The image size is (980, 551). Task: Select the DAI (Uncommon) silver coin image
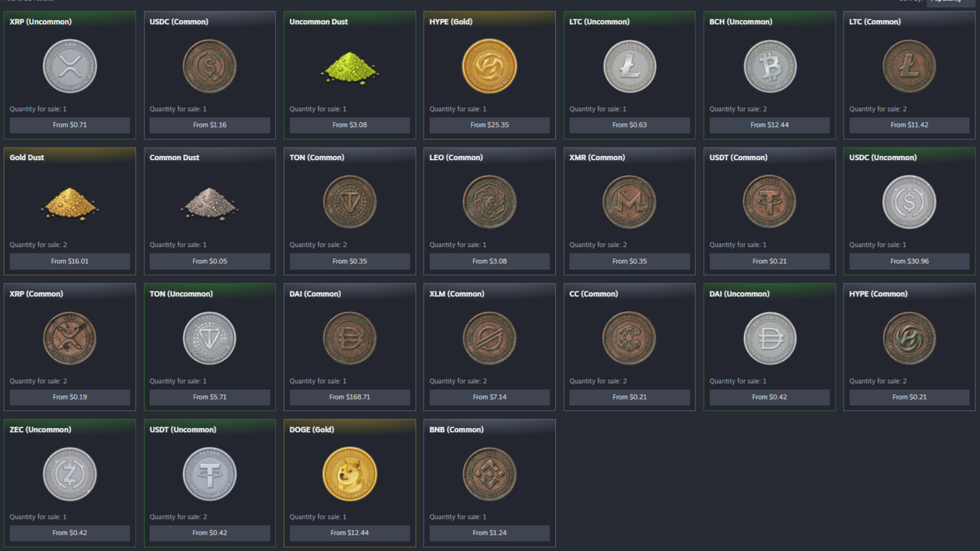(770, 338)
